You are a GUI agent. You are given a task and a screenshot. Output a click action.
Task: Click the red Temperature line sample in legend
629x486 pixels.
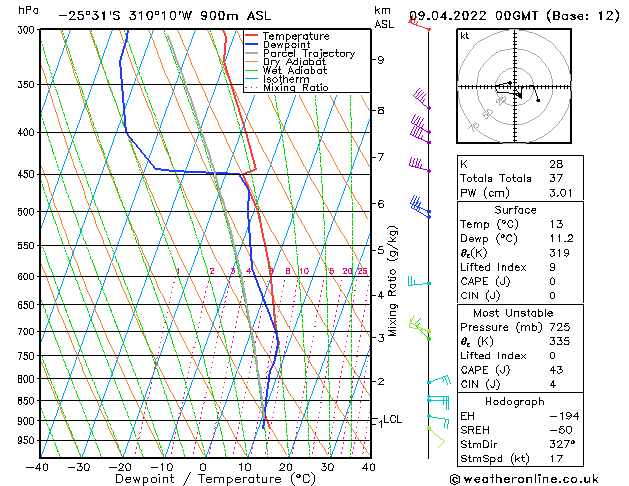252,36
